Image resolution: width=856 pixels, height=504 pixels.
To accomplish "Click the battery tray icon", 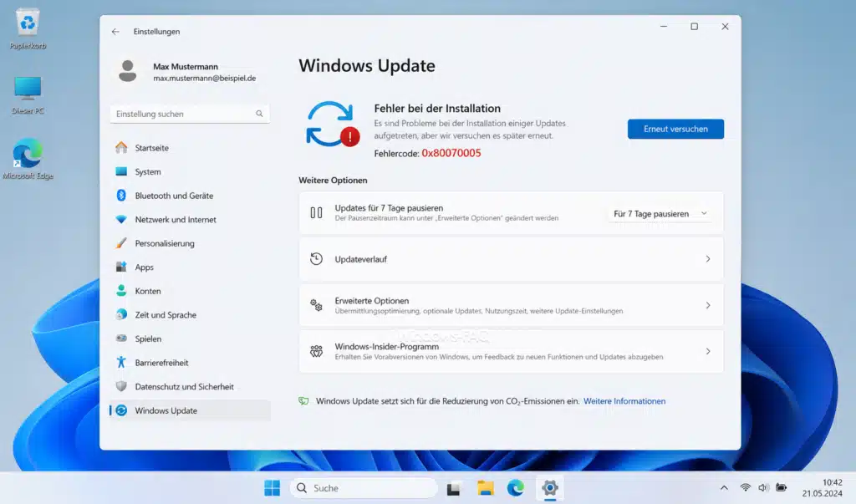I will coord(782,487).
